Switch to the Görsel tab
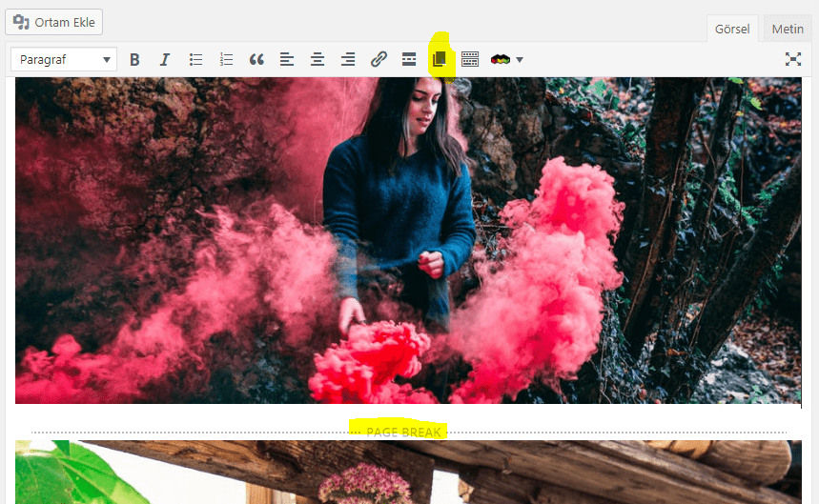The height and width of the screenshot is (504, 819). click(x=732, y=29)
